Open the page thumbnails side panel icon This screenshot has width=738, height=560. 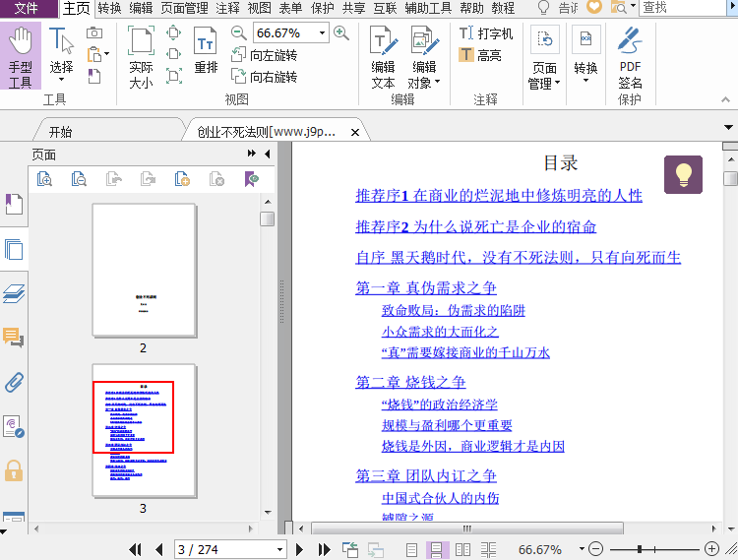14,249
